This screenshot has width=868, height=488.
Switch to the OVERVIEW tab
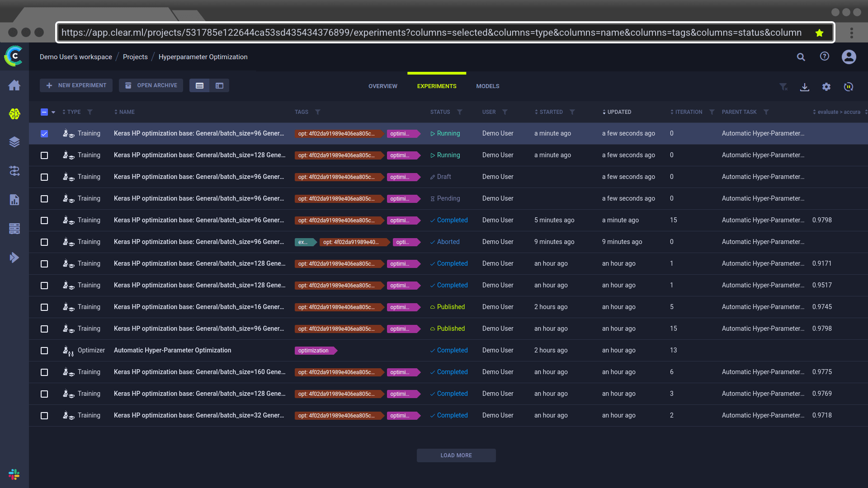[x=383, y=86]
